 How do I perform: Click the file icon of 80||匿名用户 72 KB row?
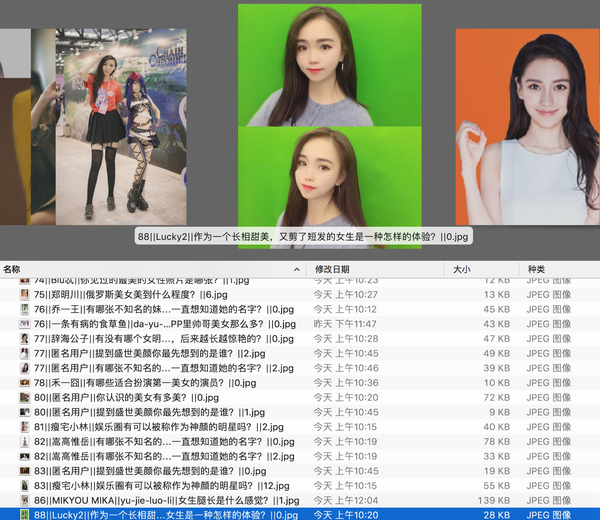[x=24, y=398]
